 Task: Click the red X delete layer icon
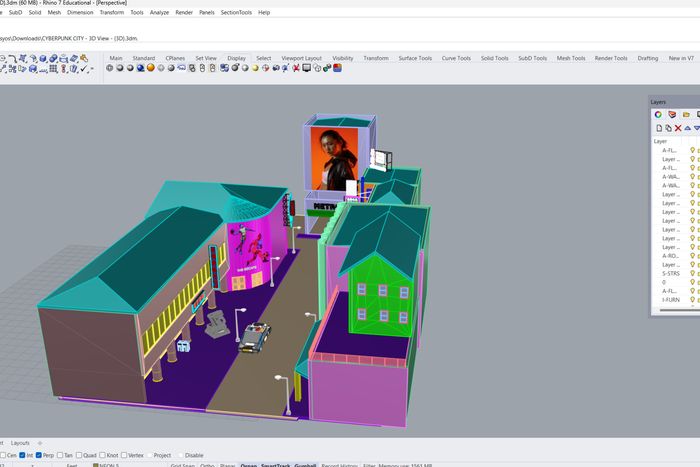[678, 128]
